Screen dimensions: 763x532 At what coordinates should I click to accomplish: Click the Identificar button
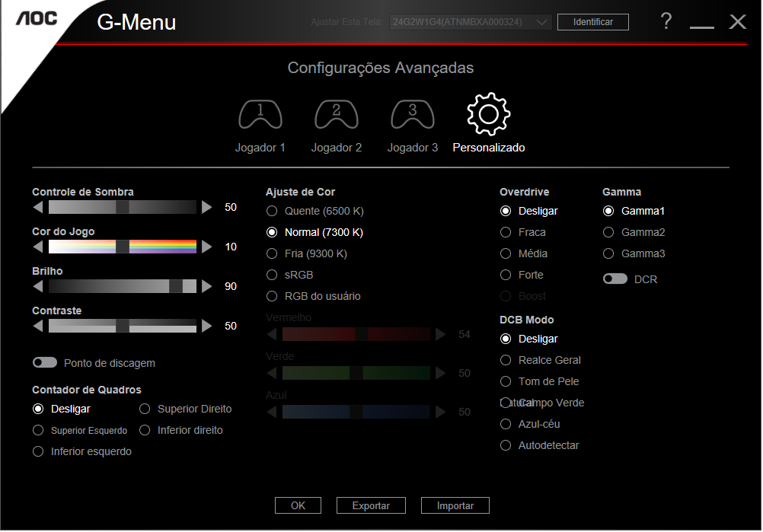pos(592,22)
